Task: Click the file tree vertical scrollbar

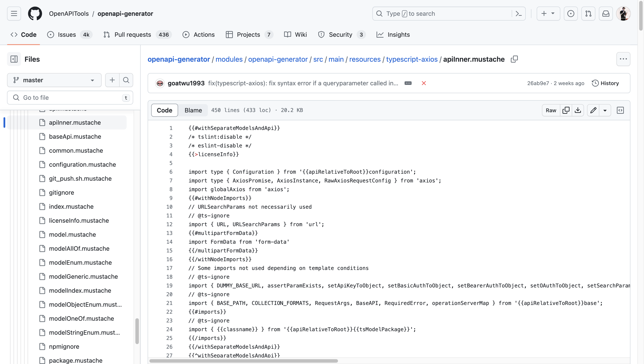Action: 137,331
